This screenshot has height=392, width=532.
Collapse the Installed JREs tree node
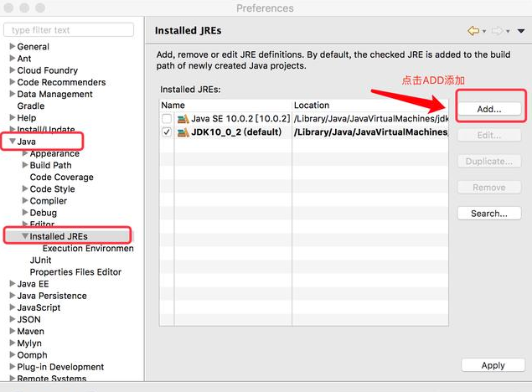(x=24, y=237)
